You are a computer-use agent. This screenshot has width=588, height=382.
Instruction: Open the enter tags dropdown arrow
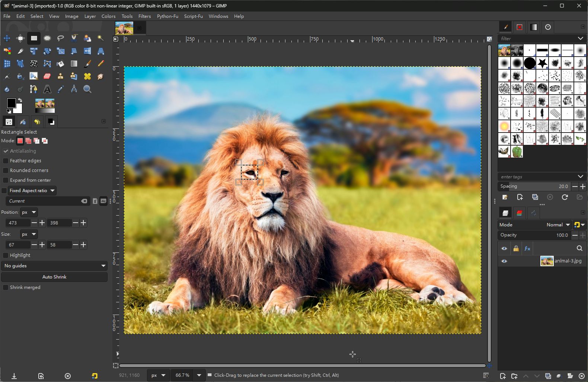(x=580, y=176)
